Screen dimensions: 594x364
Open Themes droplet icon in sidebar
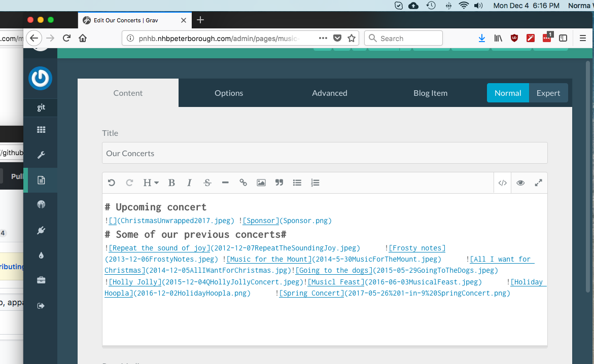(x=41, y=256)
